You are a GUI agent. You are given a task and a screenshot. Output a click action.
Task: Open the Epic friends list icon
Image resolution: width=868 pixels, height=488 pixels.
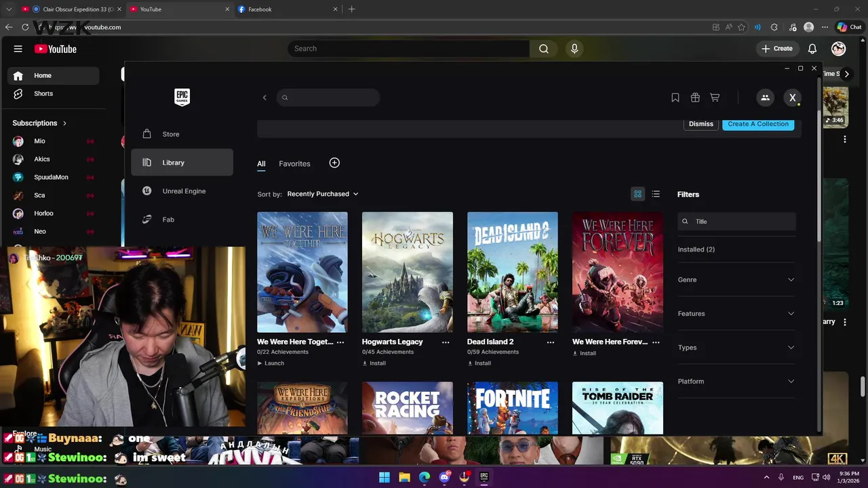pyautogui.click(x=765, y=98)
